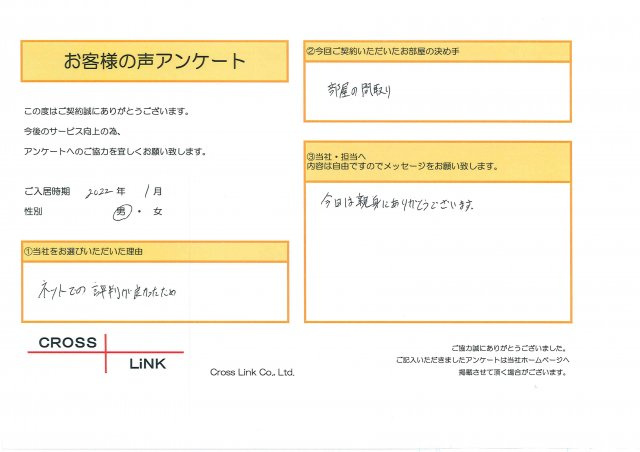This screenshot has width=640, height=452.
Task: Click the ご入居時期 label
Action: 46,192
